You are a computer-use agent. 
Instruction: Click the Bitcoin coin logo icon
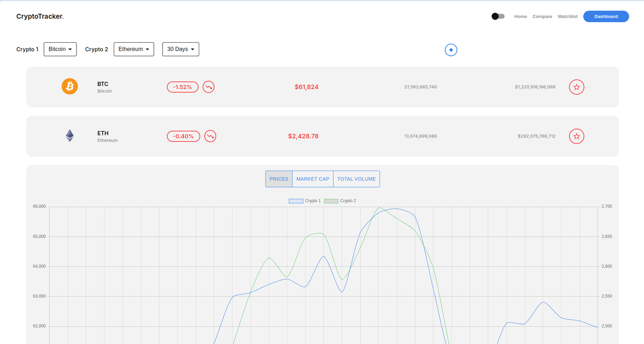(70, 87)
